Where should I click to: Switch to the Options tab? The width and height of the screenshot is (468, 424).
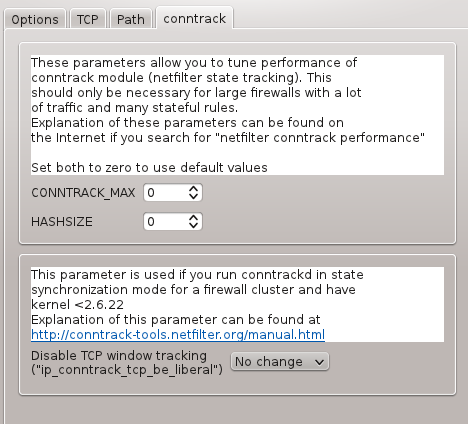click(x=35, y=19)
